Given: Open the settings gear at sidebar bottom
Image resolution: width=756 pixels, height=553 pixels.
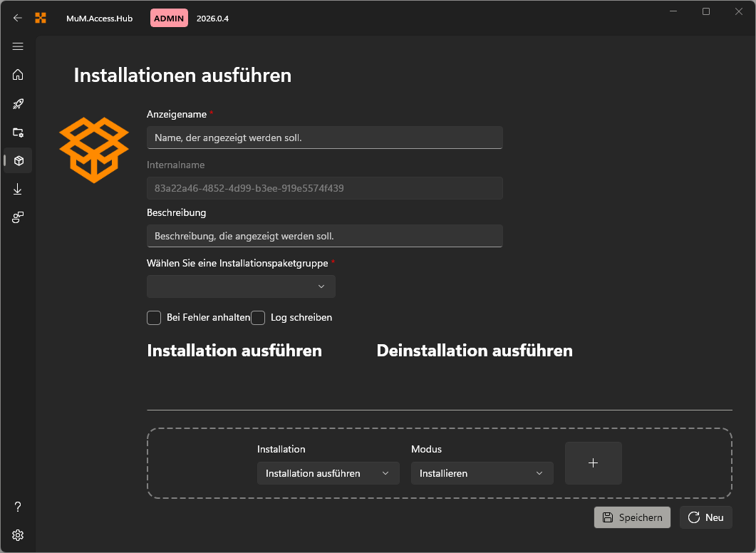Looking at the screenshot, I should 17,534.
